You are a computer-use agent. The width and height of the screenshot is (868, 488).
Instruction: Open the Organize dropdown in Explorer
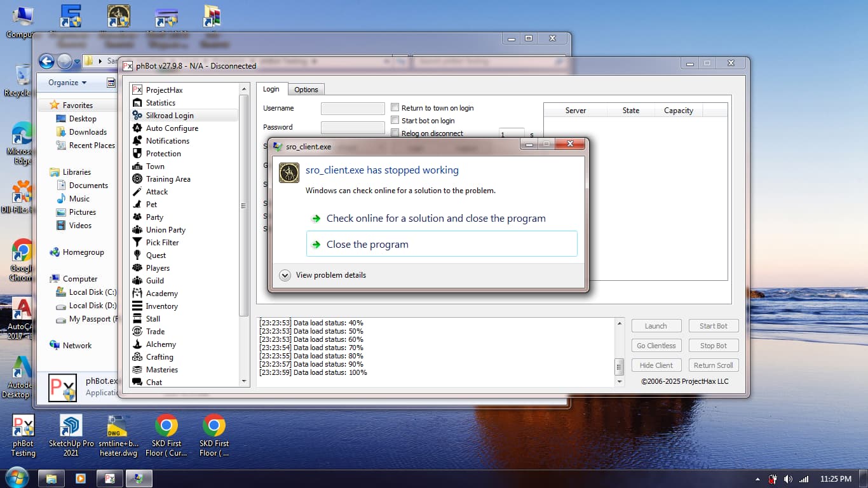pos(67,83)
